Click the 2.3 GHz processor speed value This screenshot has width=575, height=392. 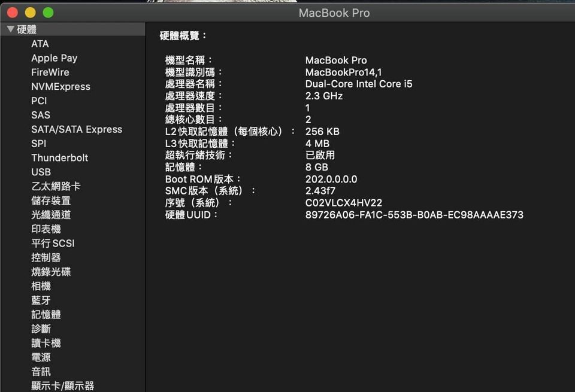[x=324, y=96]
